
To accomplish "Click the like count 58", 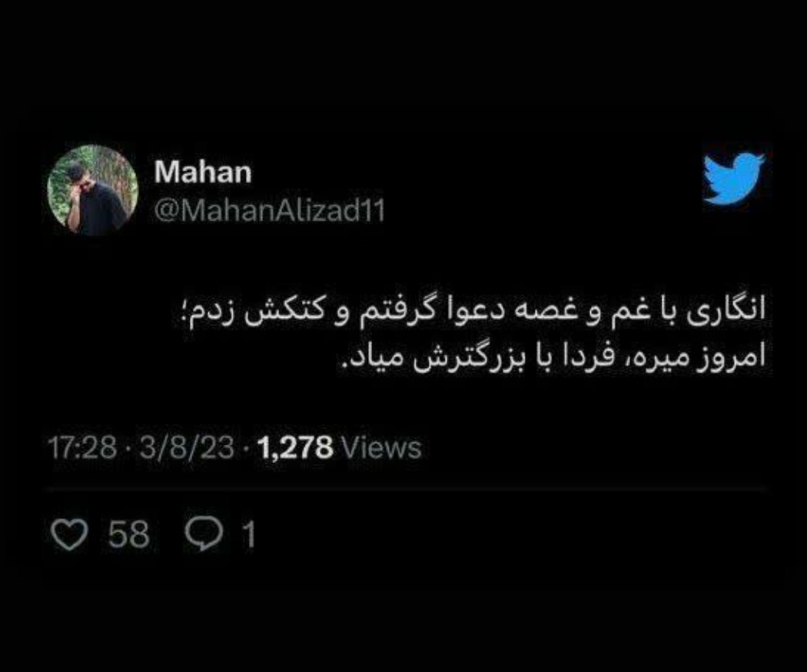I will coord(128,535).
